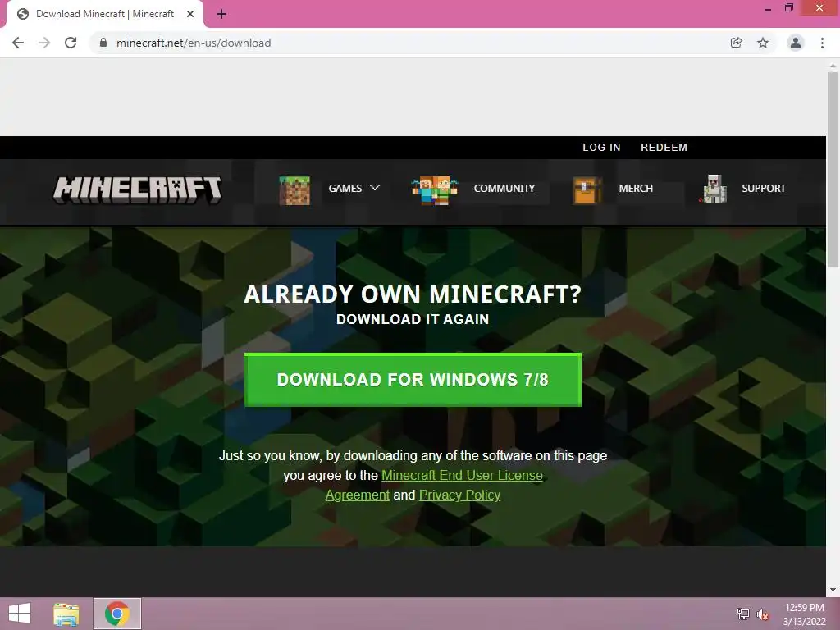Click Download for Windows 7/8 button
Screen dimensions: 840x630
[413, 380]
